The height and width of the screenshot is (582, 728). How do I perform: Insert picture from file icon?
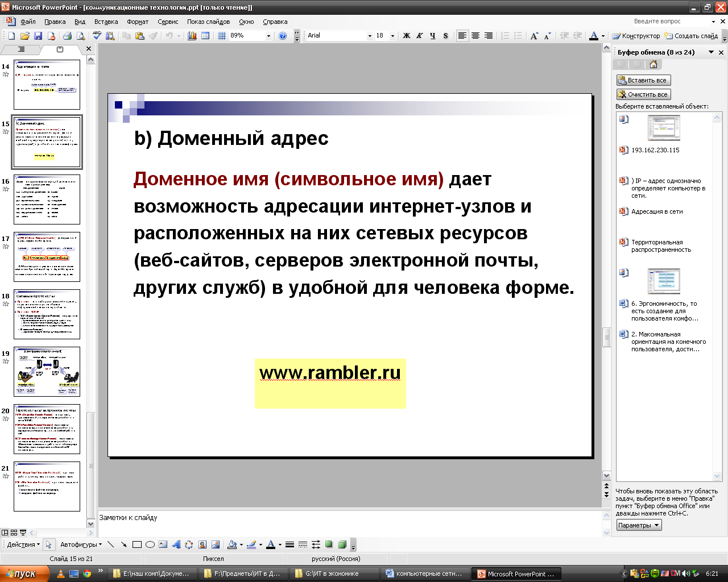[x=215, y=544]
